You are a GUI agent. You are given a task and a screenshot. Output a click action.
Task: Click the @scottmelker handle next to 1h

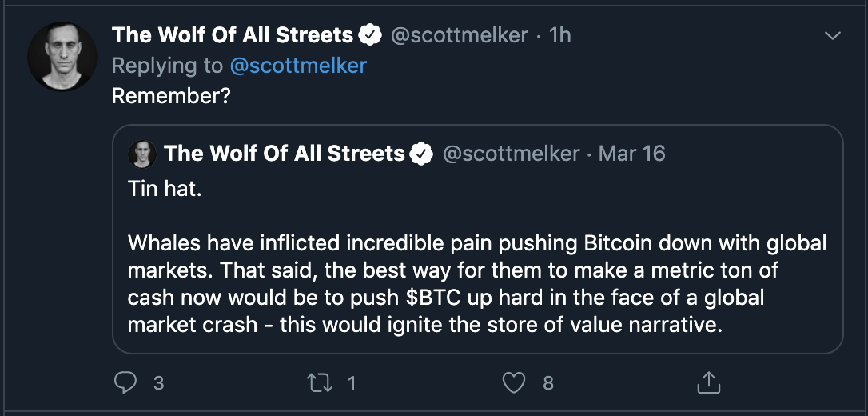coord(457,35)
